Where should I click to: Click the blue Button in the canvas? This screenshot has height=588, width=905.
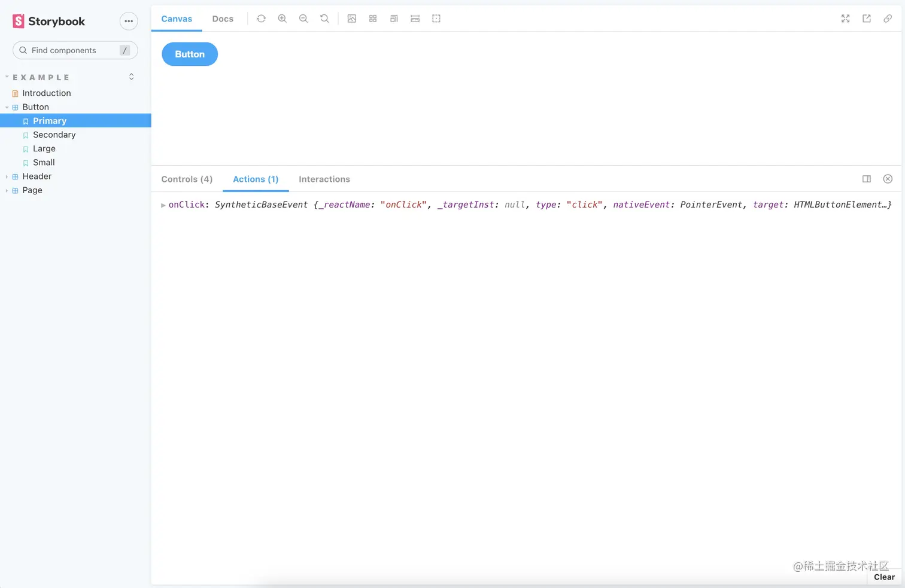(x=190, y=54)
